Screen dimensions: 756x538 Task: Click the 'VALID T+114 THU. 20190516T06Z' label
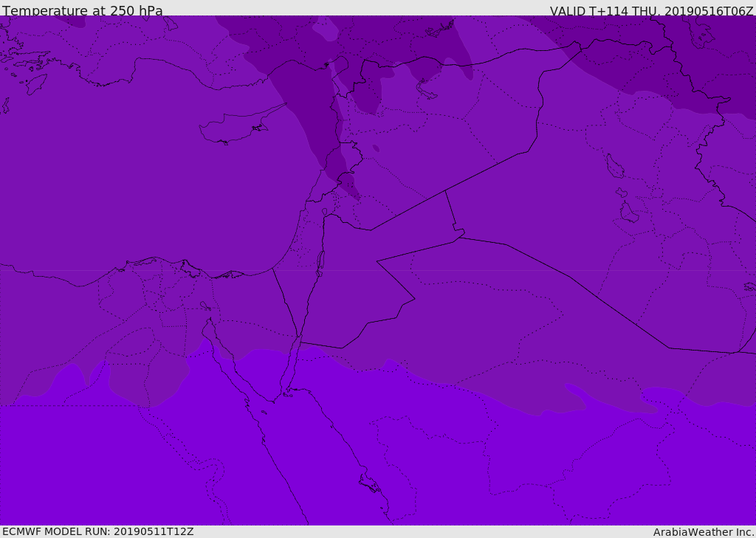[651, 10]
